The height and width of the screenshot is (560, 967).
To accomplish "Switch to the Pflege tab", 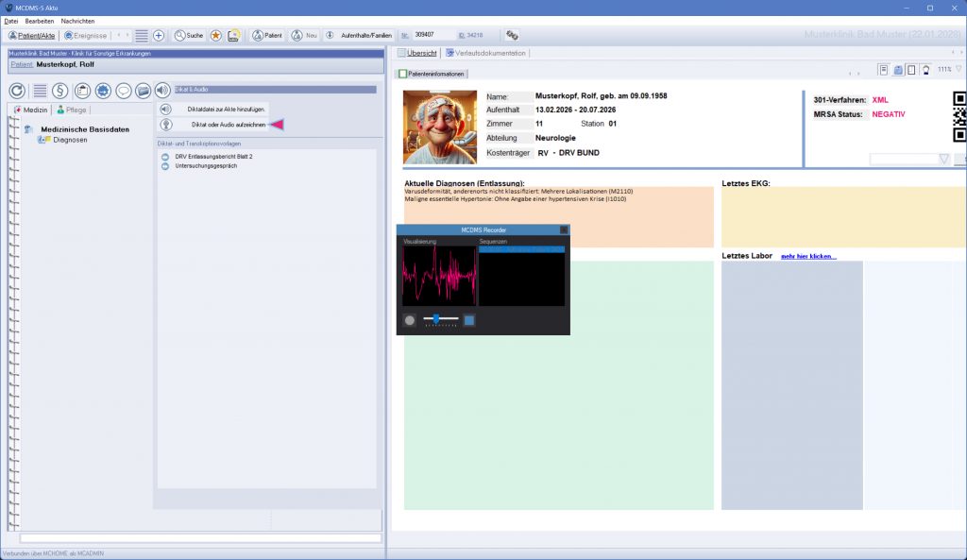I will pos(72,110).
